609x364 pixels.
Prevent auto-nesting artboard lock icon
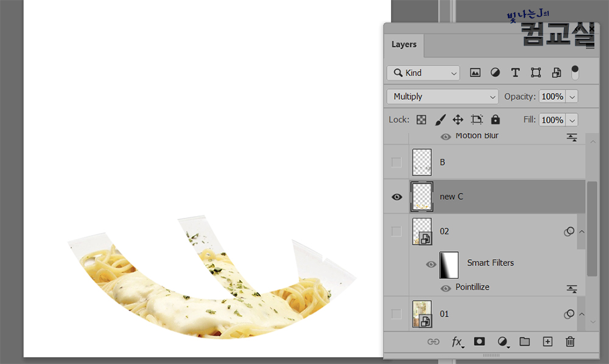coord(477,119)
